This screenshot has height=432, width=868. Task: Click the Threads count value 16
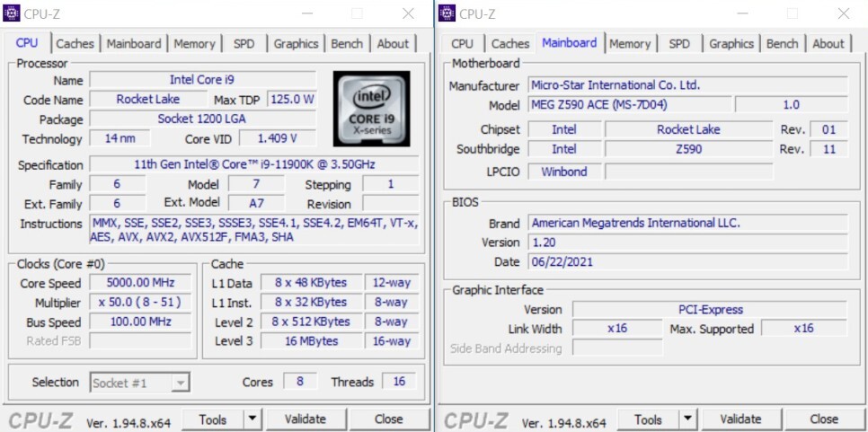click(399, 381)
